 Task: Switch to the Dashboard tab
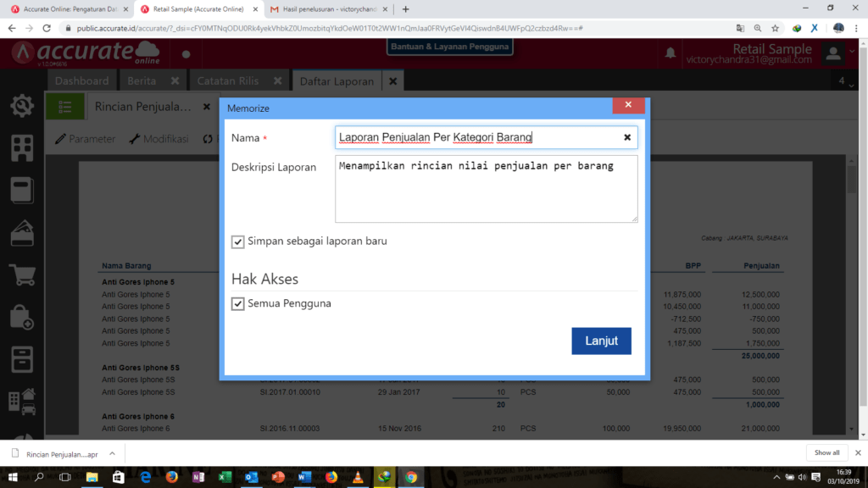tap(81, 81)
